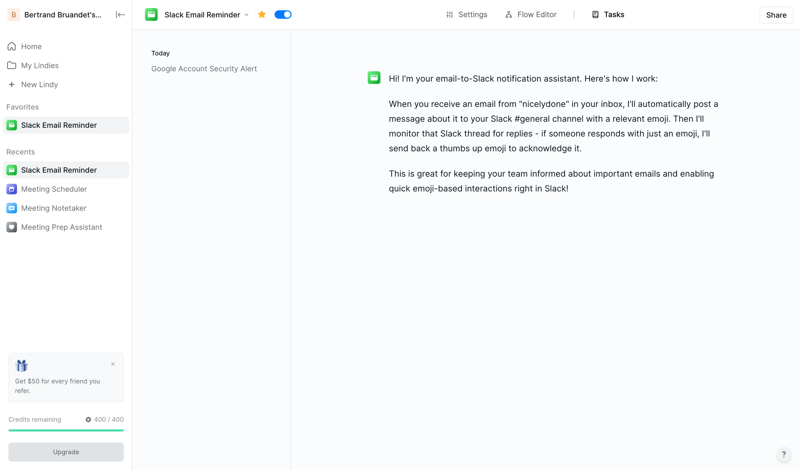This screenshot has height=470, width=800.
Task: Click the Home house icon
Action: click(11, 46)
